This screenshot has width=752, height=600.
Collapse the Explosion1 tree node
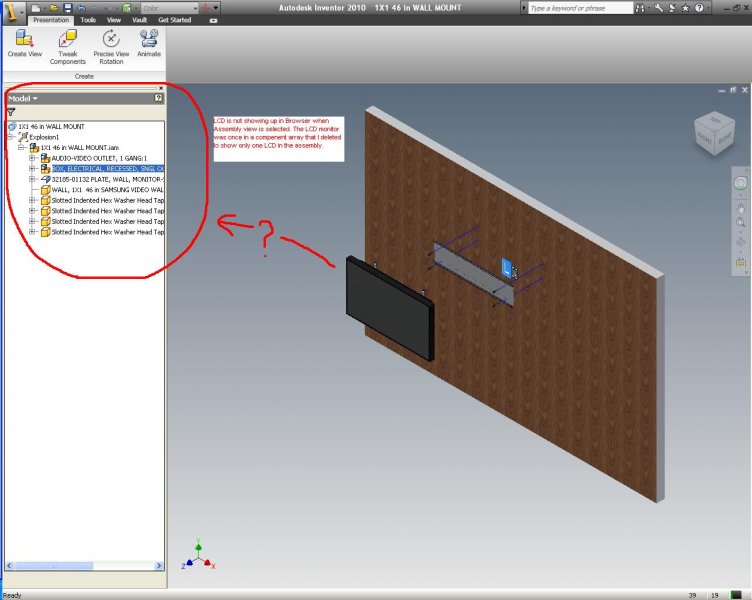click(x=11, y=137)
